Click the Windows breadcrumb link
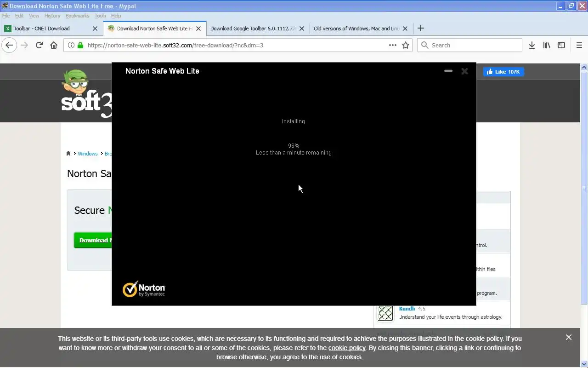 88,154
